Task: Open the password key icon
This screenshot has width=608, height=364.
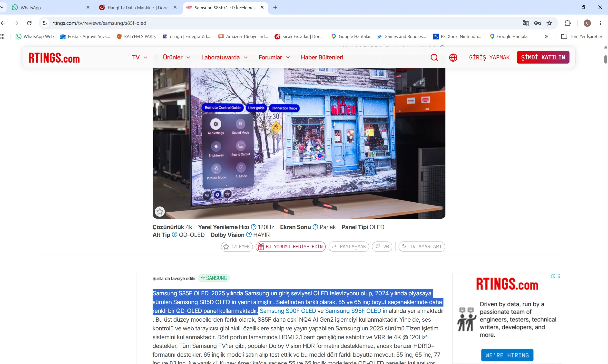Action: pos(538,23)
